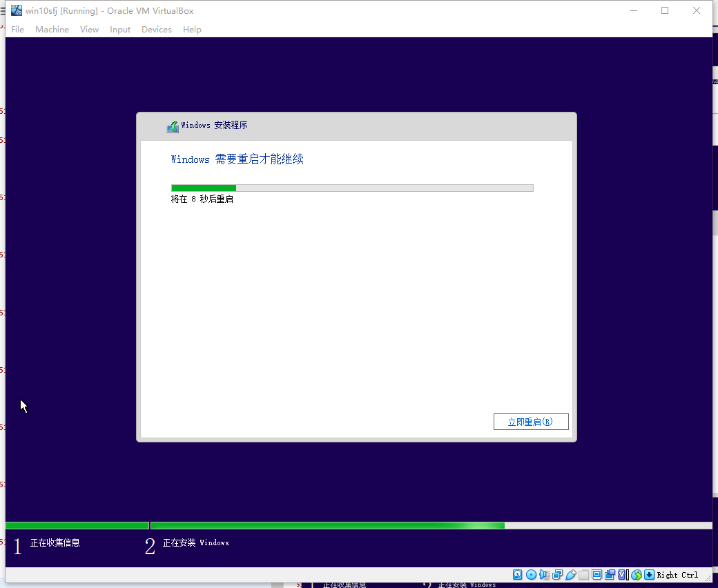Click the Windows 安装程序 dialog title
The height and width of the screenshot is (588, 718).
coord(214,126)
